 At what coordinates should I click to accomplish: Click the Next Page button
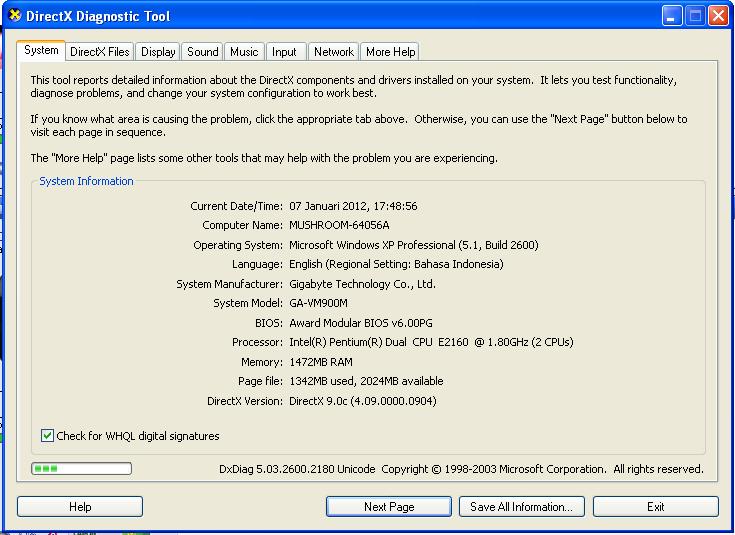coord(389,507)
